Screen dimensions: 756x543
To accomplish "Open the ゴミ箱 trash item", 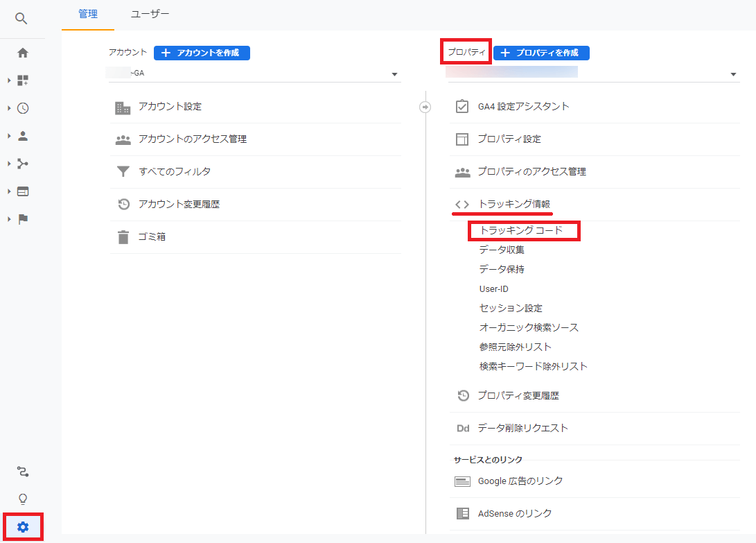I will (152, 237).
